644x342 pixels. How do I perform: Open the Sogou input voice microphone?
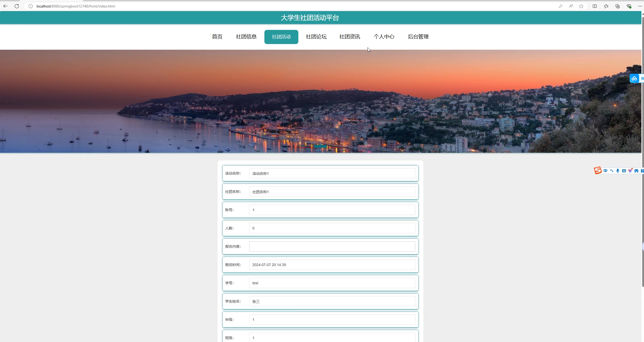pos(618,171)
